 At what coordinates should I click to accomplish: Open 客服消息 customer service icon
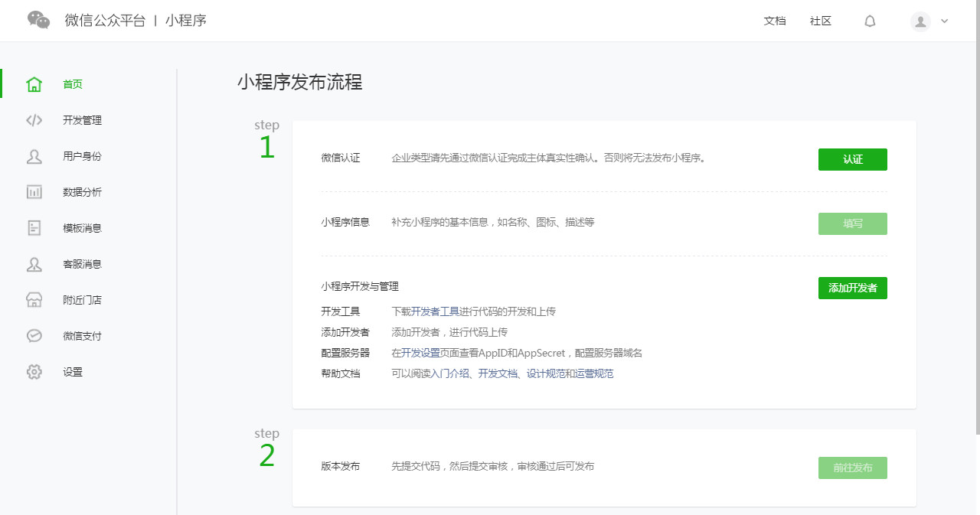click(x=34, y=264)
